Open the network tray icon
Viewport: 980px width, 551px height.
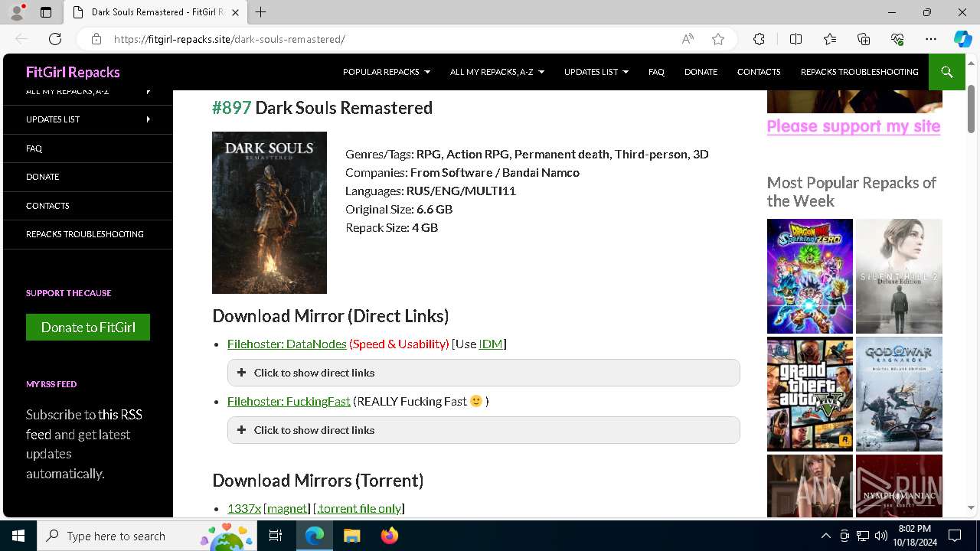[863, 536]
